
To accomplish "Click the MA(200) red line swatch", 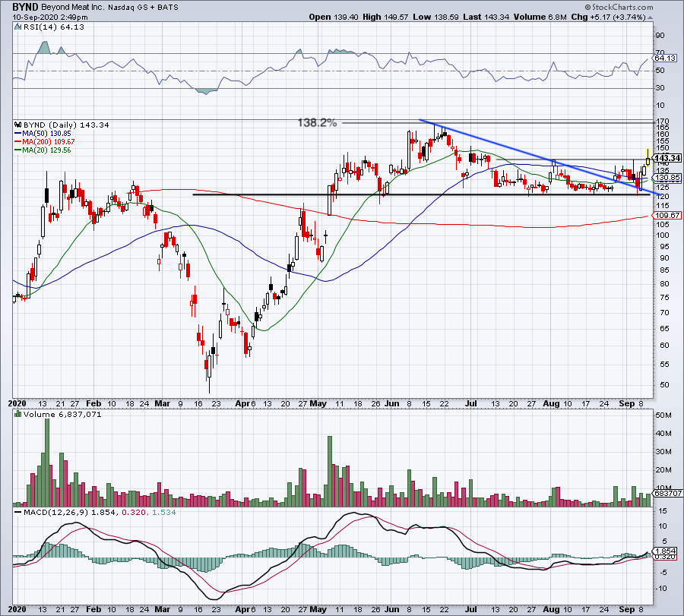I will pyautogui.click(x=18, y=142).
